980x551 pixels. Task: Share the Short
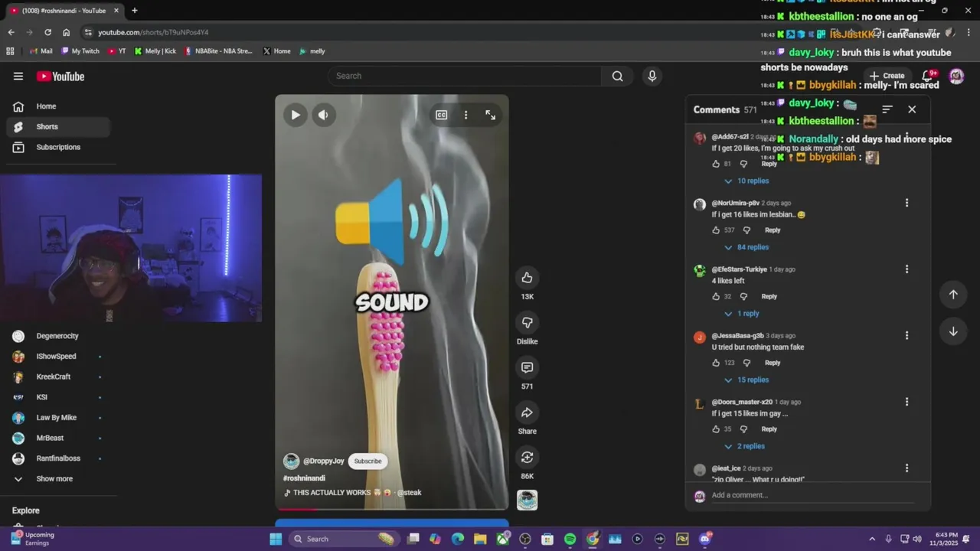[x=527, y=412]
